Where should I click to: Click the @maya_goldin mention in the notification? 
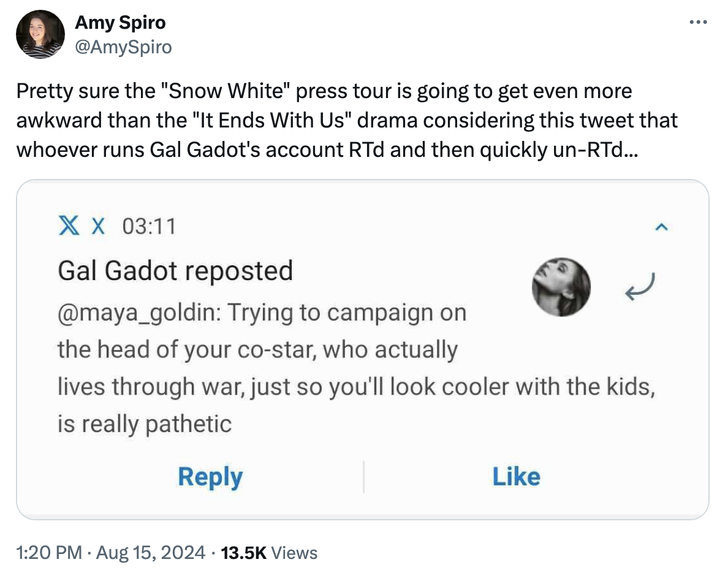pyautogui.click(x=139, y=313)
